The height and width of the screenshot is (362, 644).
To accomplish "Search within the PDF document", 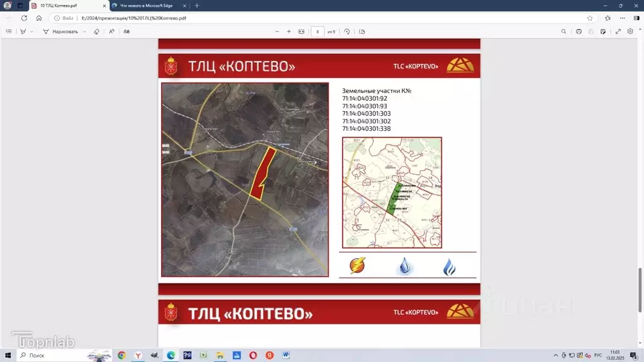I will 563,31.
